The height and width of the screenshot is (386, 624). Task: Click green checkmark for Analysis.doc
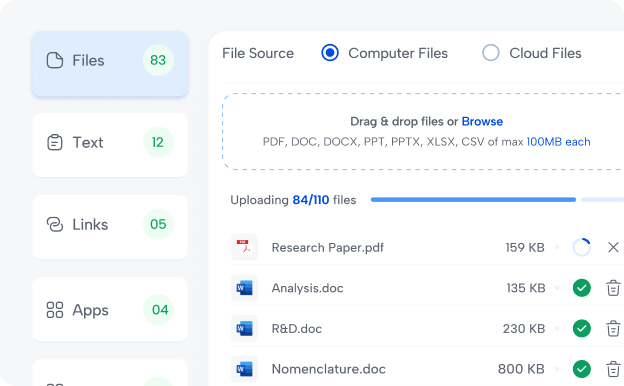(581, 288)
